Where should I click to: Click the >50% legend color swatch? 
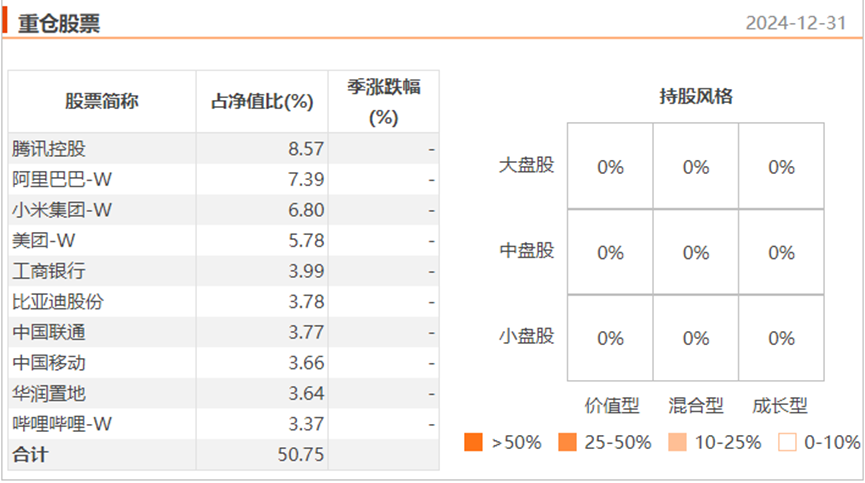(x=474, y=441)
